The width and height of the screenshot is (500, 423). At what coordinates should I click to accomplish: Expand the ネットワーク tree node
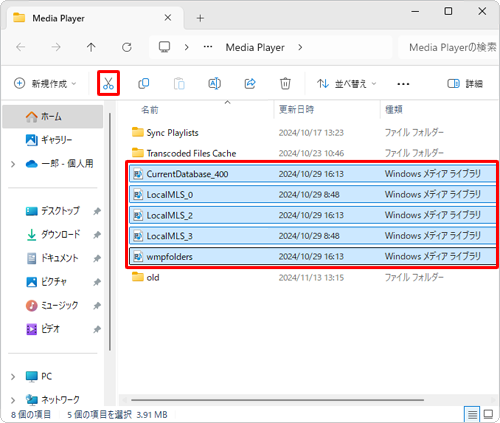tap(13, 400)
